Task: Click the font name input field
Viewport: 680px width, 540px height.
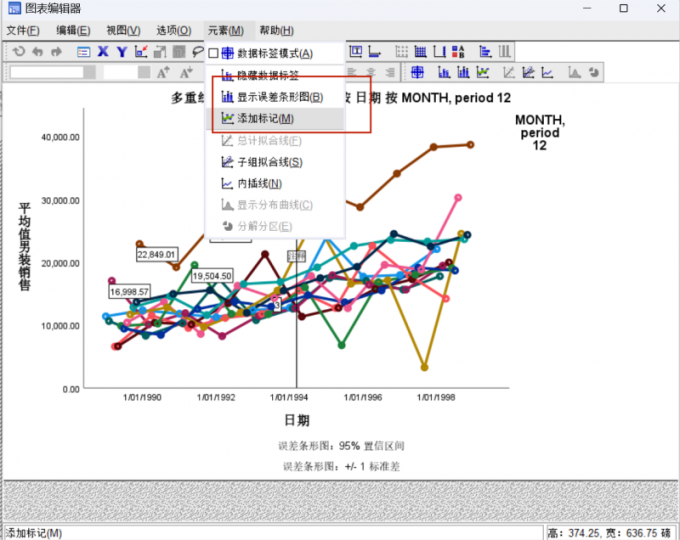Action: tap(47, 72)
